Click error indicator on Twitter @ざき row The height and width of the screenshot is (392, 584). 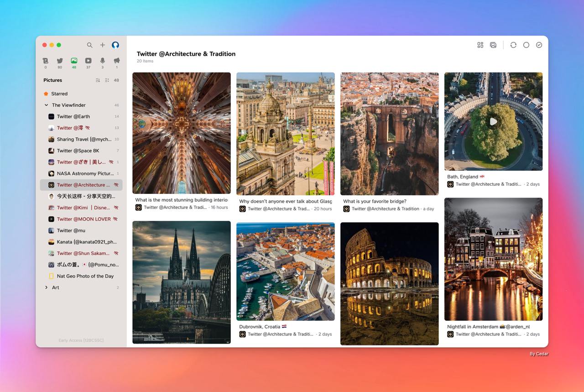point(111,162)
